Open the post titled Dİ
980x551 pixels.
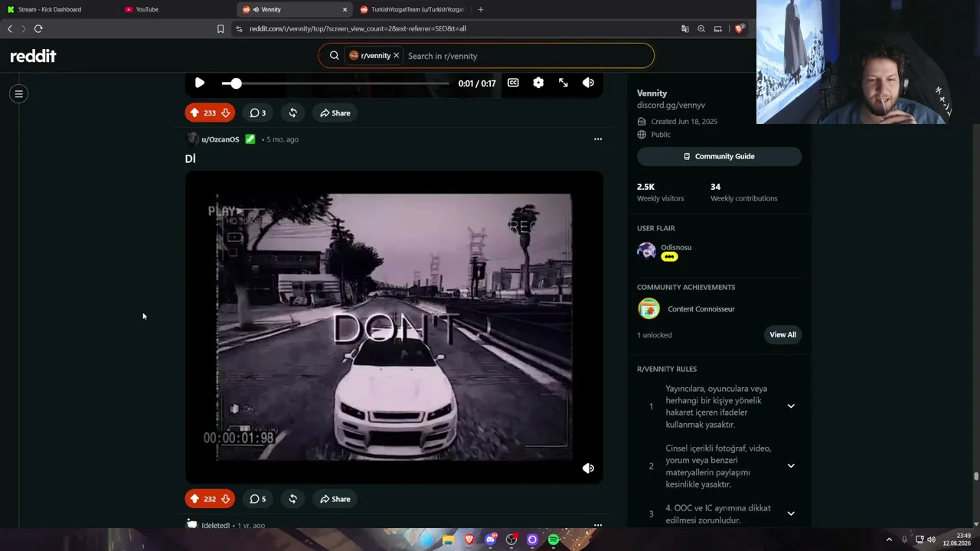[x=190, y=158]
